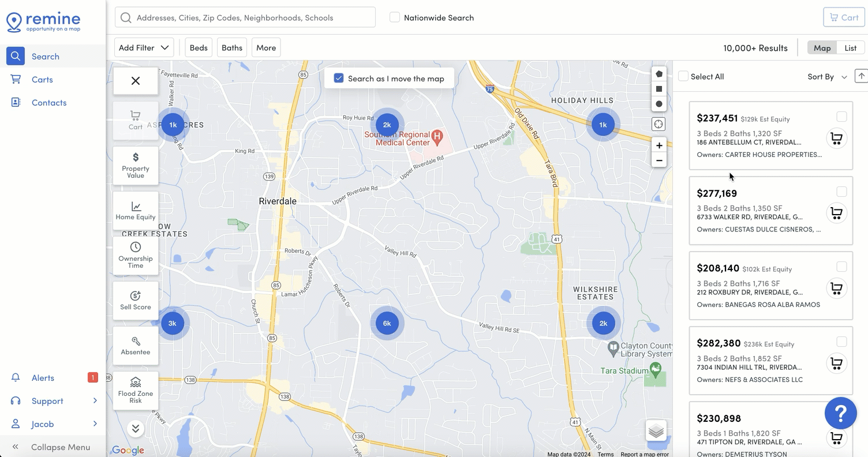Add $282,380 listing to cart

click(x=836, y=363)
